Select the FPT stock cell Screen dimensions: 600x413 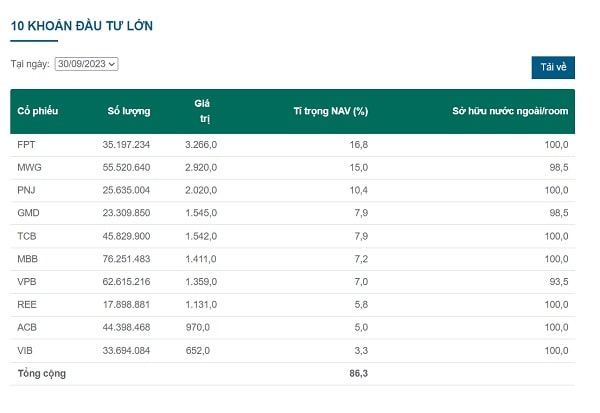[x=26, y=145]
